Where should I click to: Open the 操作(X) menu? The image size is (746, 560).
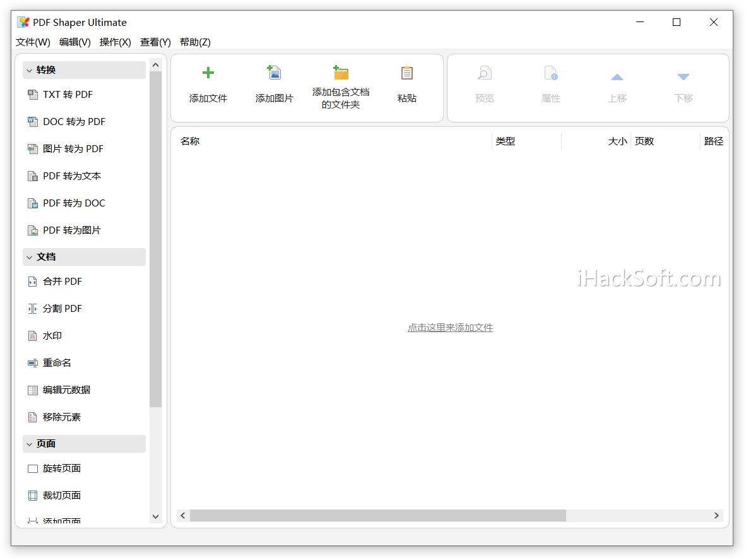pyautogui.click(x=115, y=42)
